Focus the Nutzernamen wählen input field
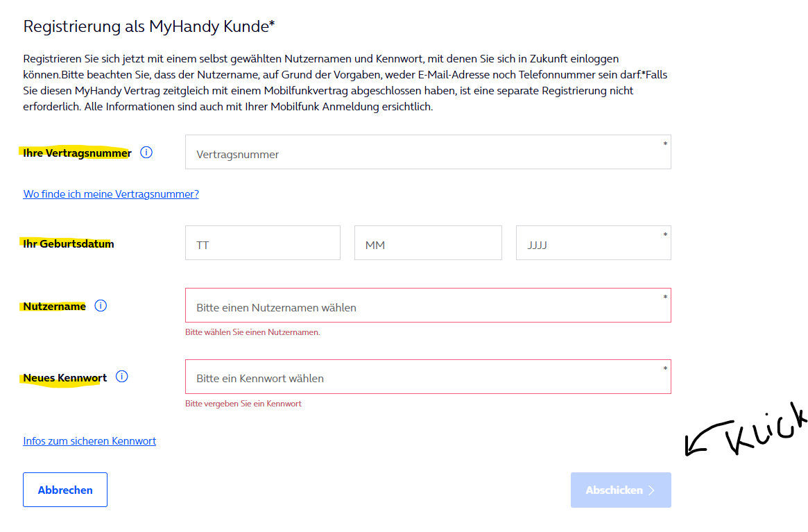The width and height of the screenshot is (808, 532). coord(428,305)
